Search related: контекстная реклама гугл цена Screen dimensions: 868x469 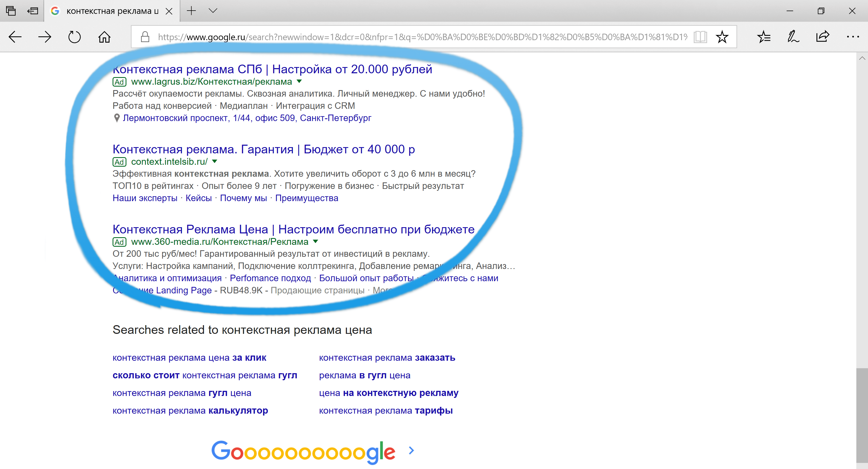(182, 393)
